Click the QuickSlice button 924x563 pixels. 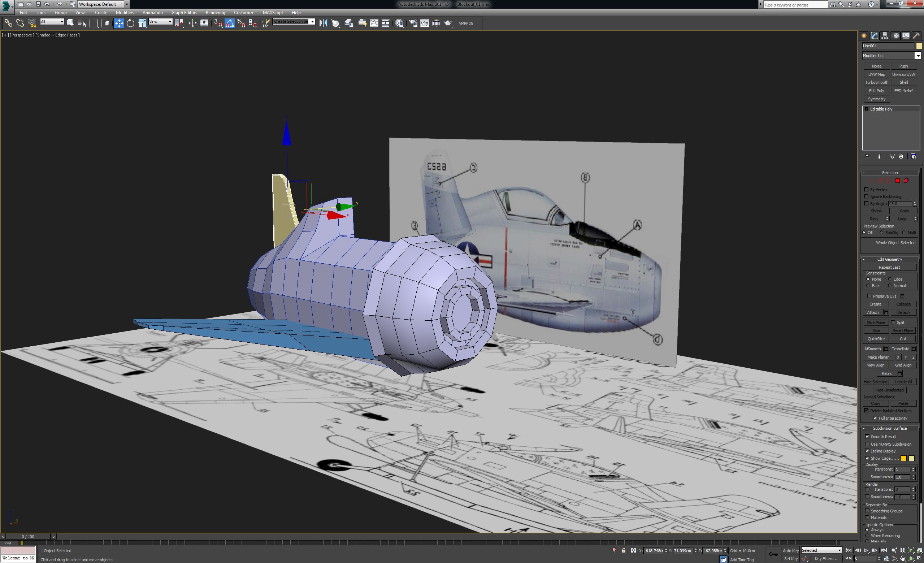point(876,338)
